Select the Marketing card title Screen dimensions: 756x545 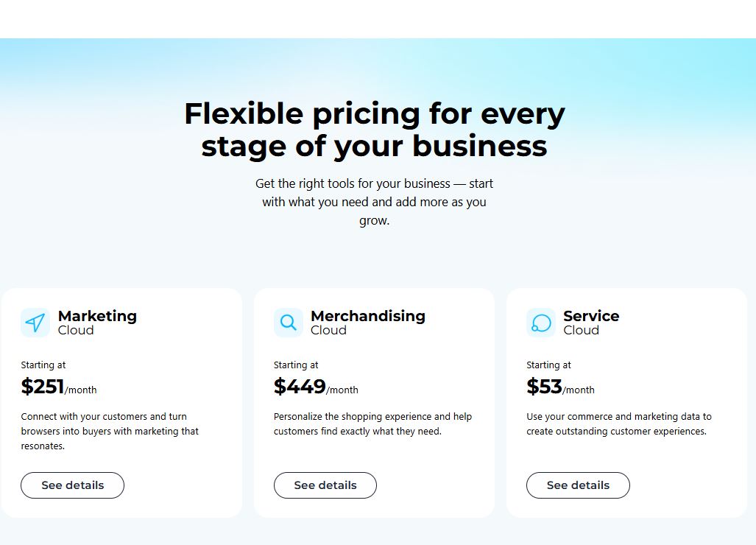click(x=97, y=316)
